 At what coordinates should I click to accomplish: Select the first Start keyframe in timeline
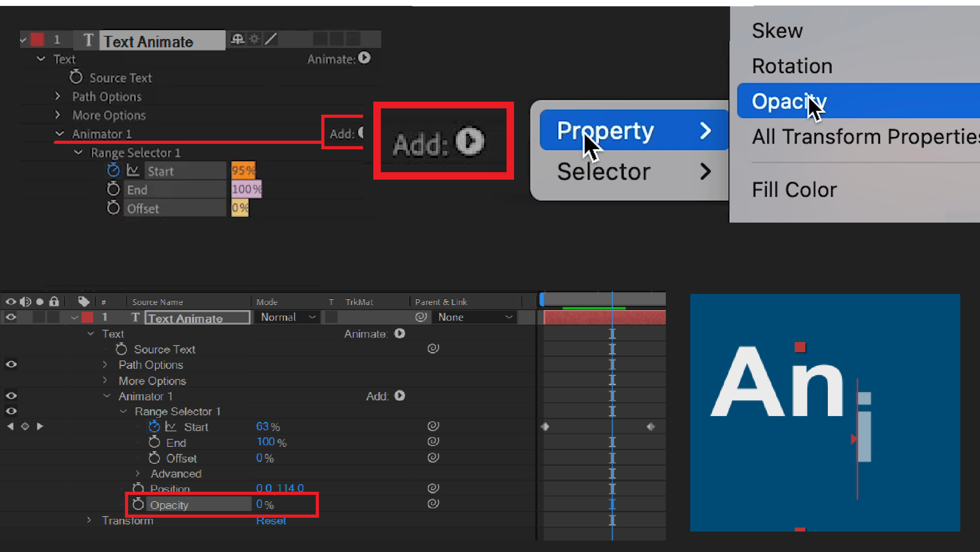pyautogui.click(x=545, y=427)
